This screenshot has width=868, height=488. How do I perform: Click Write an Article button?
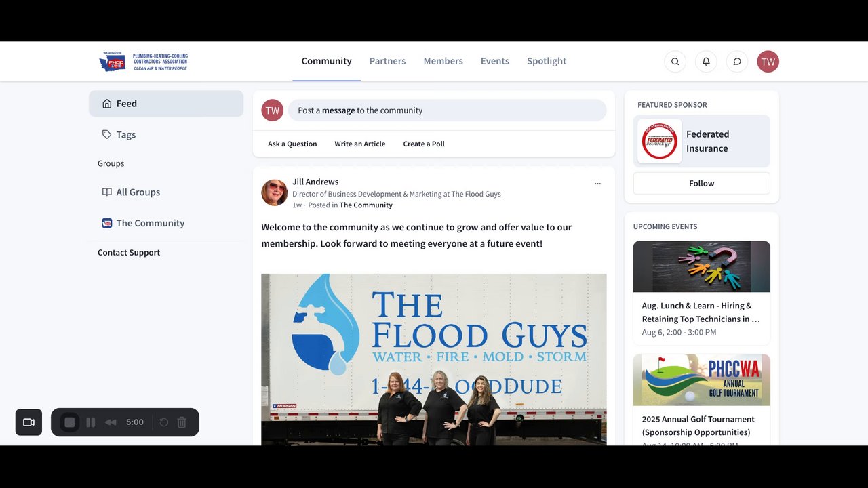[360, 144]
